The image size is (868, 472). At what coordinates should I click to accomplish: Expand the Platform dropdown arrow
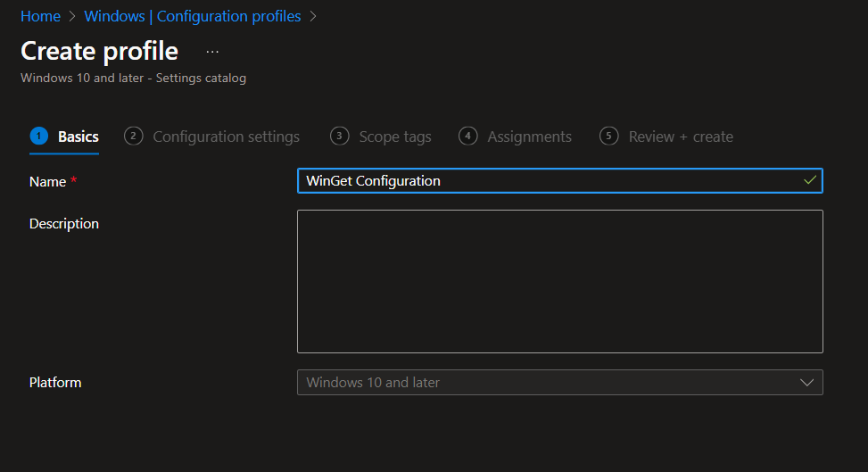(807, 383)
